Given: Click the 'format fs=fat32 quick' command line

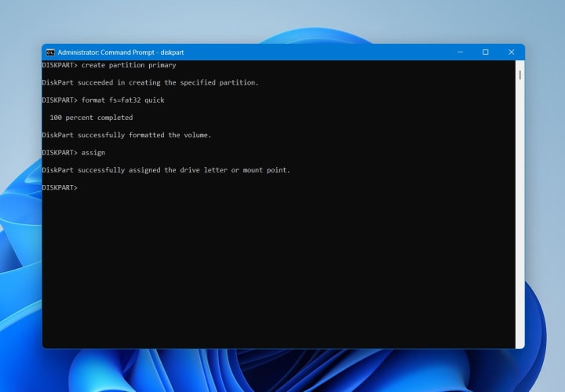Looking at the screenshot, I should coord(104,100).
